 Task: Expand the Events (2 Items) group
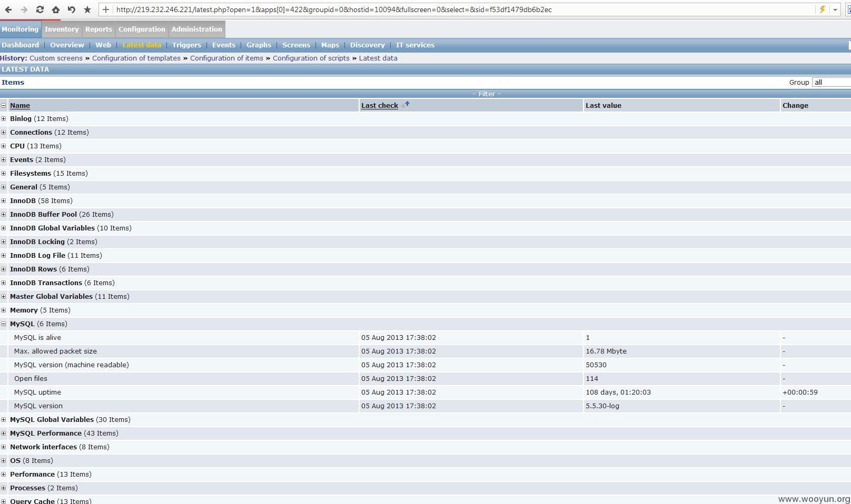[4, 160]
